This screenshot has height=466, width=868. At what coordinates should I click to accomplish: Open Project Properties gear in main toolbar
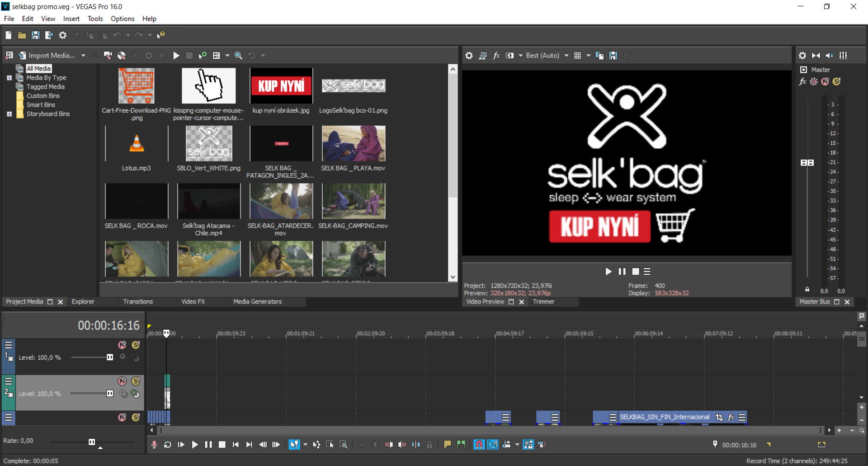(62, 35)
